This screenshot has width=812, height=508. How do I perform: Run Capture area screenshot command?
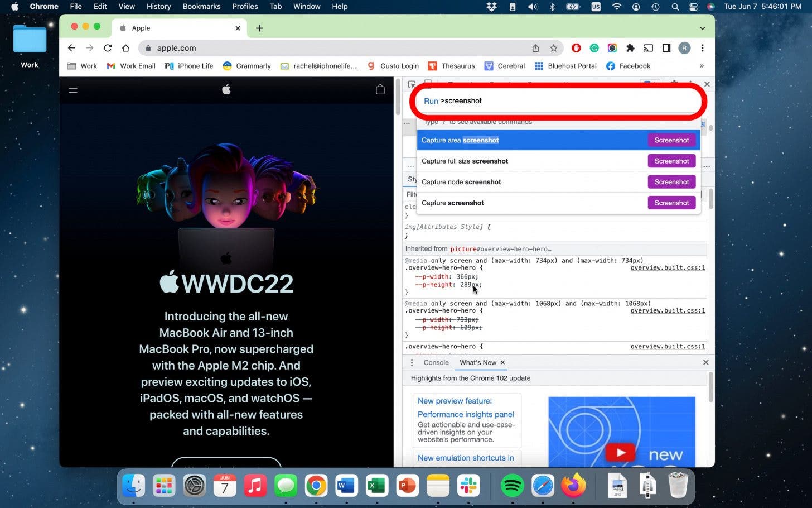pyautogui.click(x=558, y=140)
